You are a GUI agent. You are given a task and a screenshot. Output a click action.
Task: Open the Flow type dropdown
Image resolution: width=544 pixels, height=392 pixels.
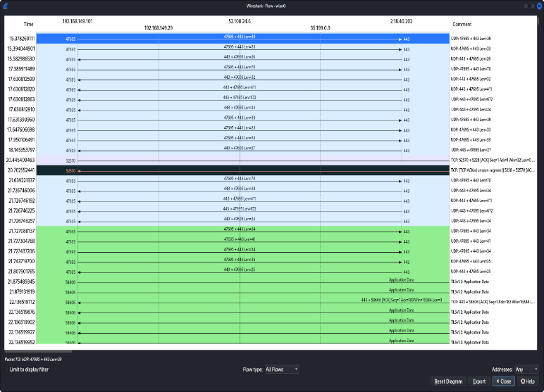point(280,369)
